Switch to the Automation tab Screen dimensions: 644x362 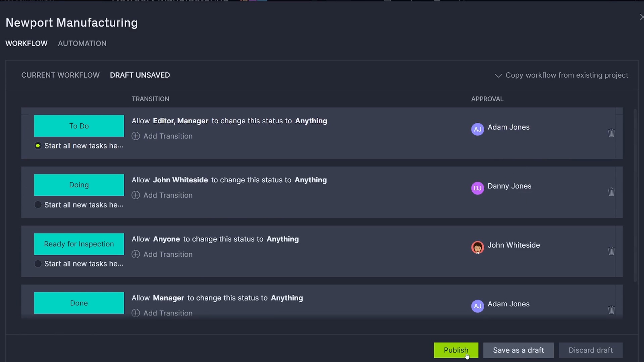(82, 43)
